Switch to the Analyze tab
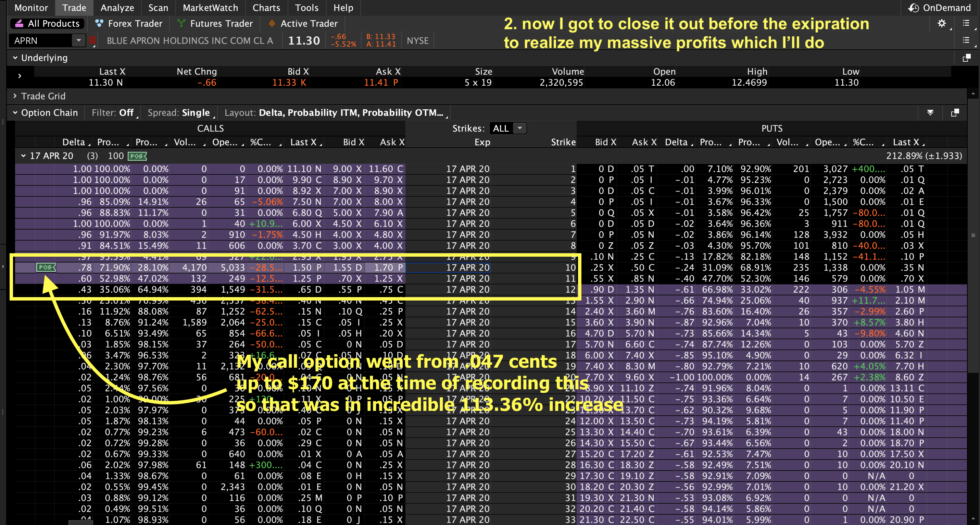980x525 pixels. tap(117, 8)
